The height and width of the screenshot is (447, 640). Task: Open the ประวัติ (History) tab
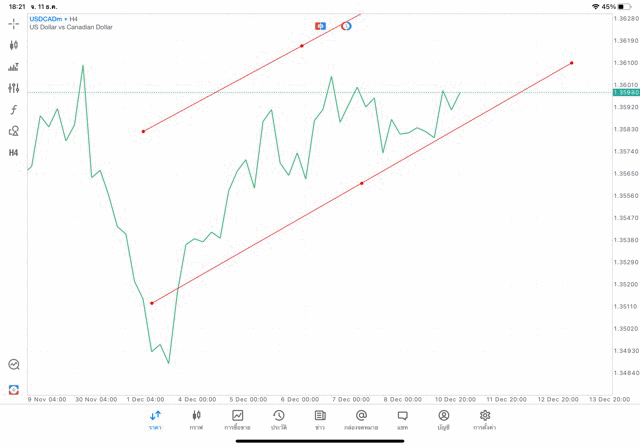tap(279, 419)
